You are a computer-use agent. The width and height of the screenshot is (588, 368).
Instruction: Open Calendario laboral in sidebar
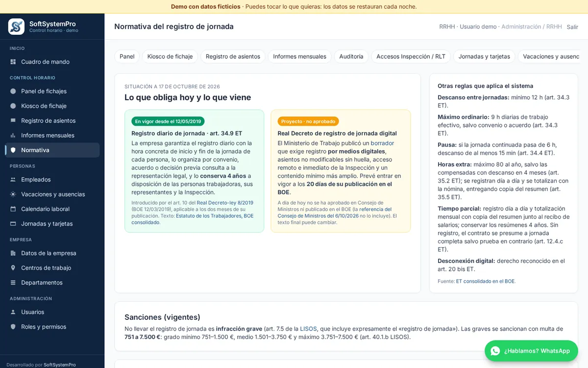pyautogui.click(x=52, y=209)
